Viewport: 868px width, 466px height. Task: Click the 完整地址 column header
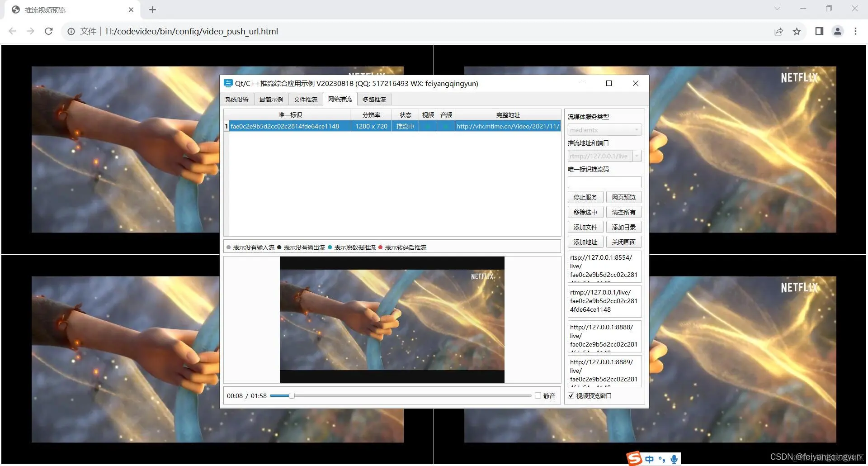[x=508, y=115]
